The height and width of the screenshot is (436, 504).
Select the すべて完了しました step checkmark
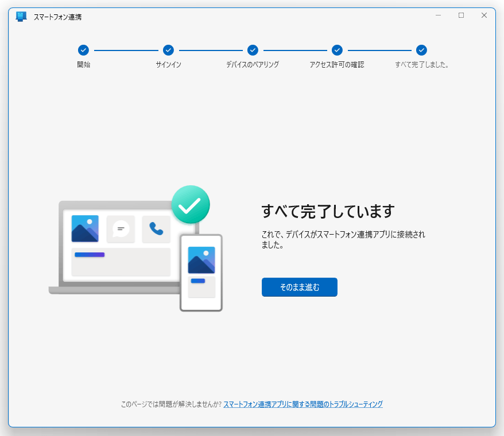421,50
